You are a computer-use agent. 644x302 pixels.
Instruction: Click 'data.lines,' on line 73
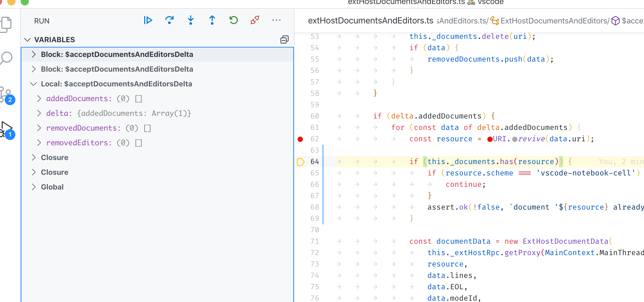[x=452, y=276]
